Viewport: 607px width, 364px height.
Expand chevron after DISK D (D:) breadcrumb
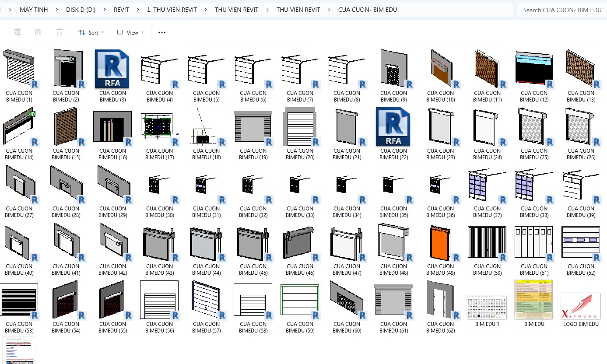pos(104,10)
